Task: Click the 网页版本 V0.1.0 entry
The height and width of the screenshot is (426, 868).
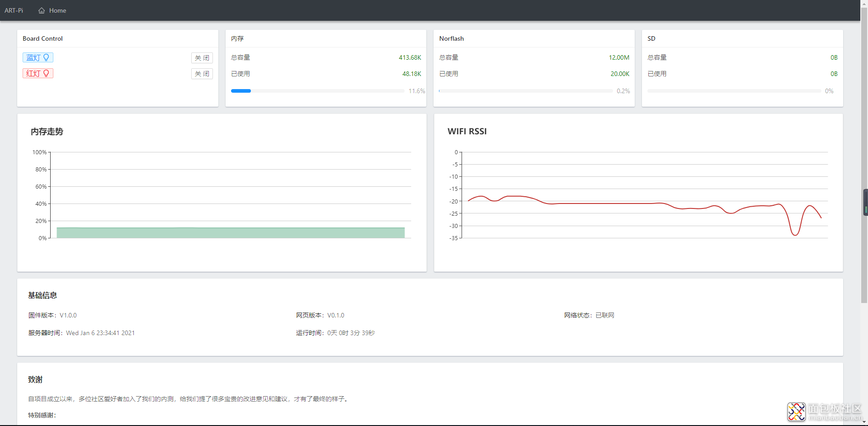Action: tap(320, 315)
